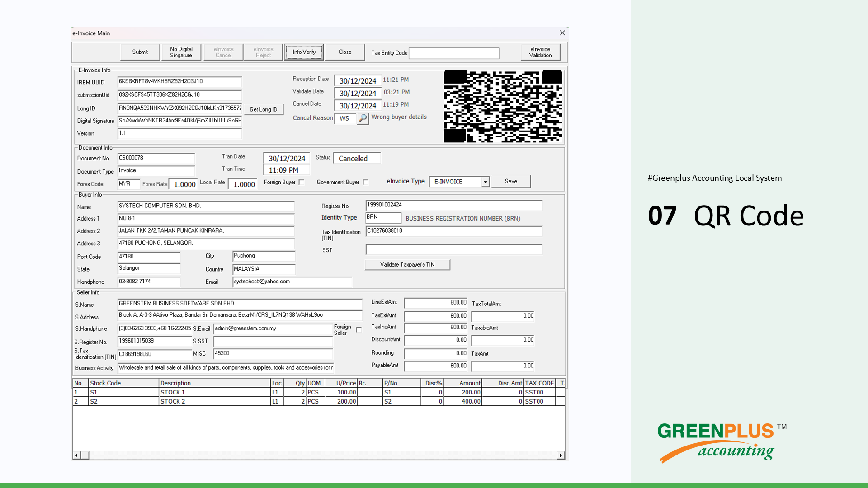Click the Long ID field

point(179,108)
